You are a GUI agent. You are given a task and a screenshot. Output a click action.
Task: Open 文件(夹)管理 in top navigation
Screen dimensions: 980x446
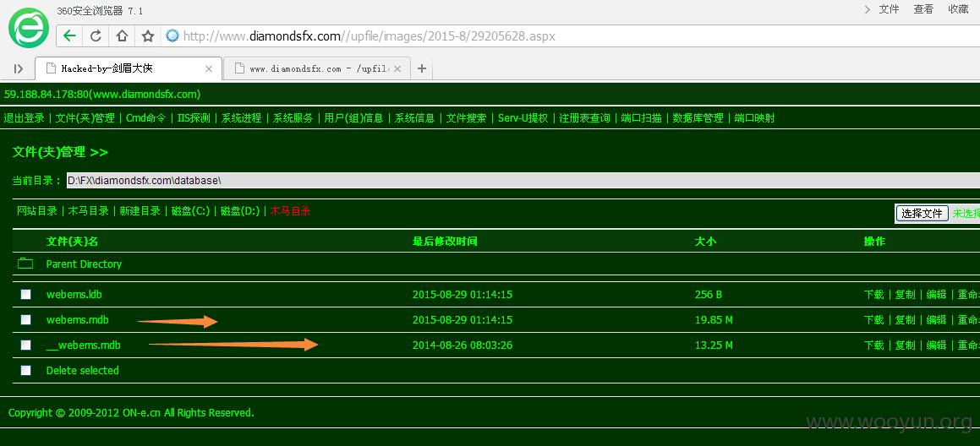(x=85, y=118)
